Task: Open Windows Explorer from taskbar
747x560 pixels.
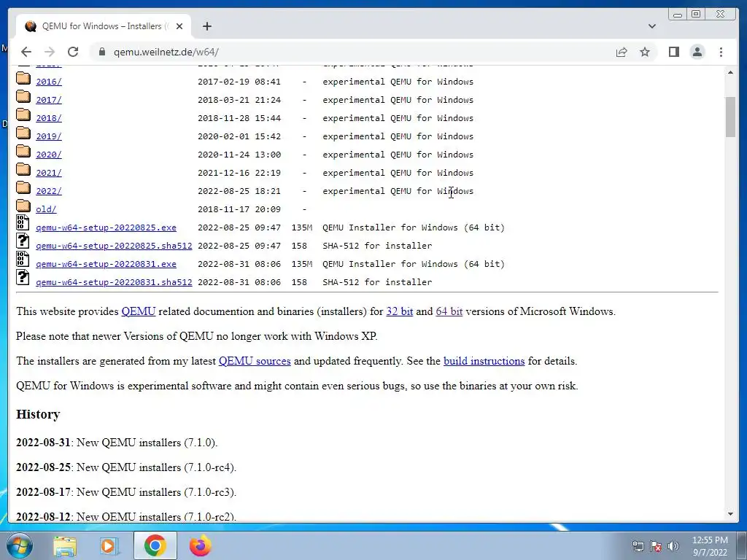Action: point(64,545)
